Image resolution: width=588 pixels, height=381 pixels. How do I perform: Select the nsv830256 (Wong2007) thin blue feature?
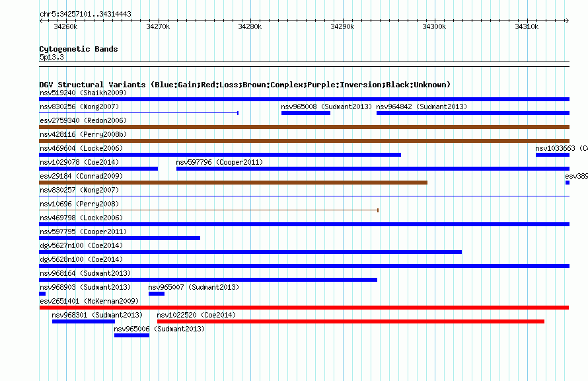pyautogui.click(x=139, y=113)
